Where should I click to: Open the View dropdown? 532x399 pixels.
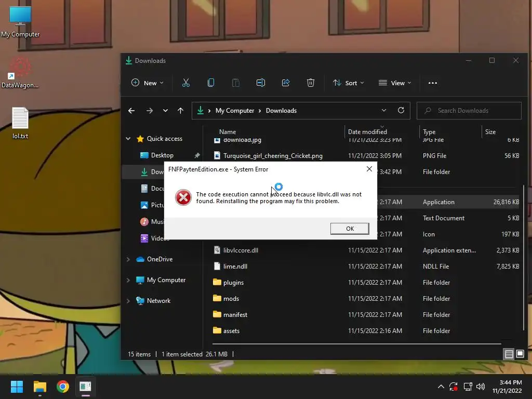pyautogui.click(x=395, y=83)
